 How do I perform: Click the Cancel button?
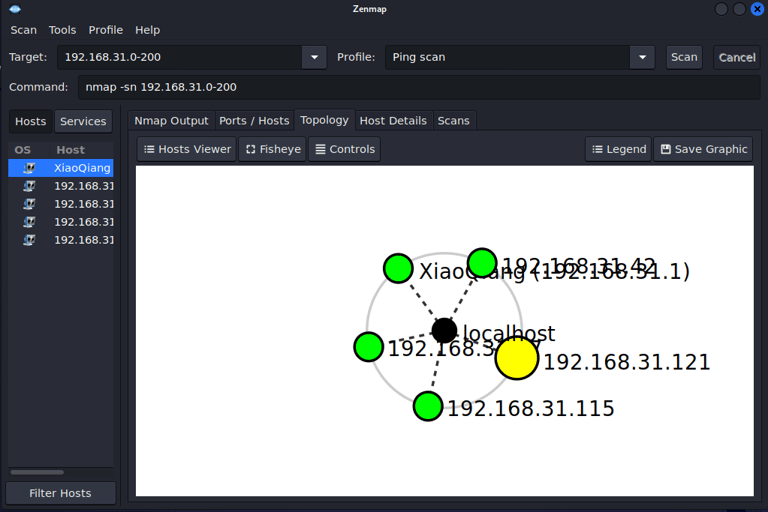pyautogui.click(x=737, y=57)
